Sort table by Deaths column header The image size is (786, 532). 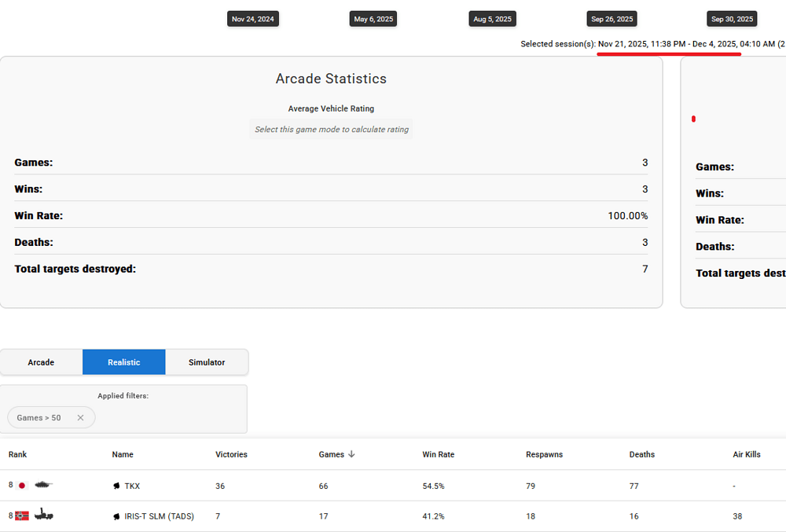coord(641,454)
